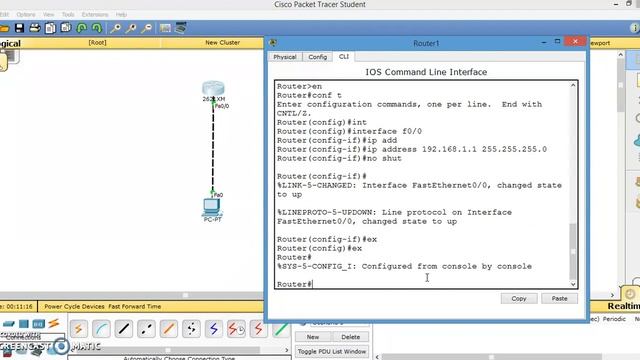Click the Zoom In magnifier icon
The image size is (640, 360).
[x=116, y=28]
